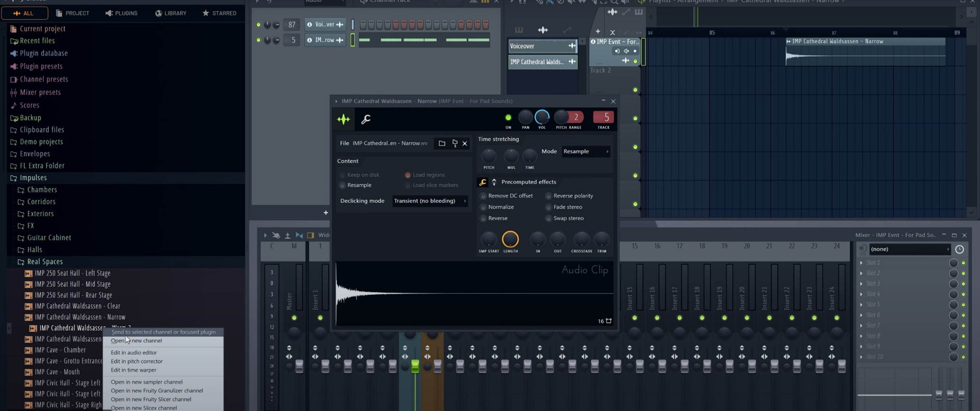The width and height of the screenshot is (980, 411).
Task: Click the VOL knob in the channel window
Action: coord(542,117)
